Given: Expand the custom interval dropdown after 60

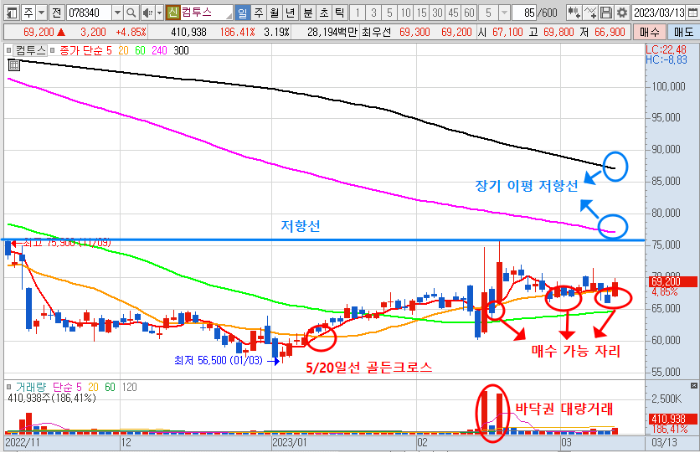Looking at the screenshot, I should pos(504,13).
